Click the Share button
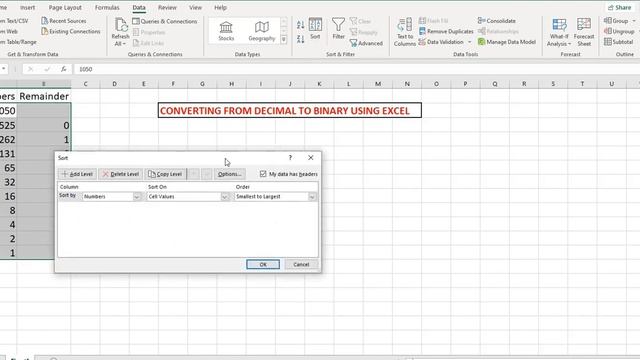 click(619, 7)
